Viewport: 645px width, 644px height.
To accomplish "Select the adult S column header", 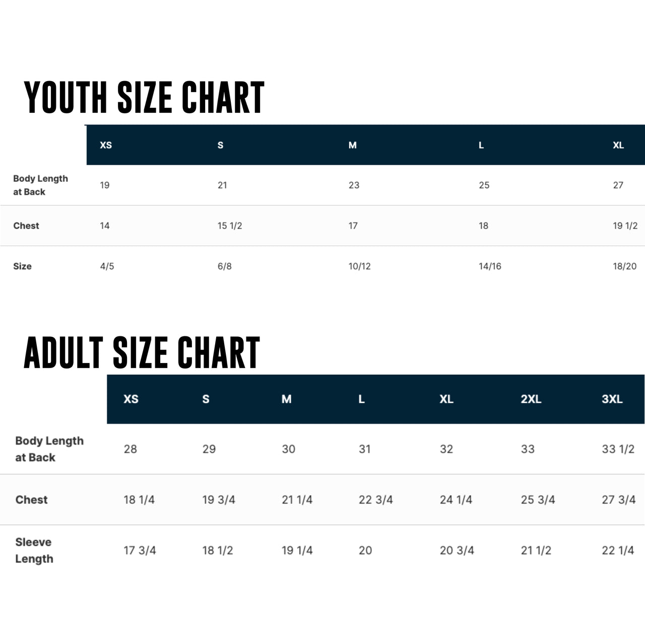I will pos(206,399).
